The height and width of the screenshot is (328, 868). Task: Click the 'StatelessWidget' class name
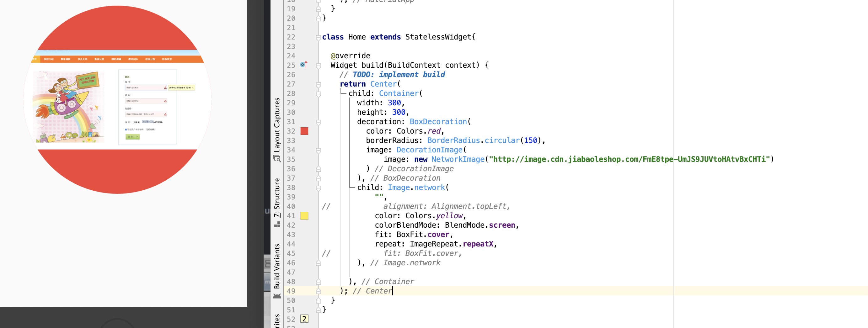[438, 37]
